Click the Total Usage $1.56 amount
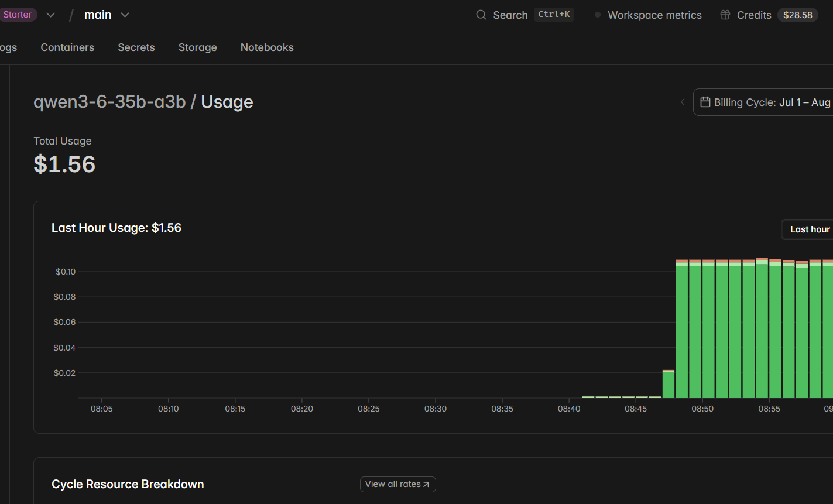This screenshot has width=833, height=504. [x=64, y=164]
